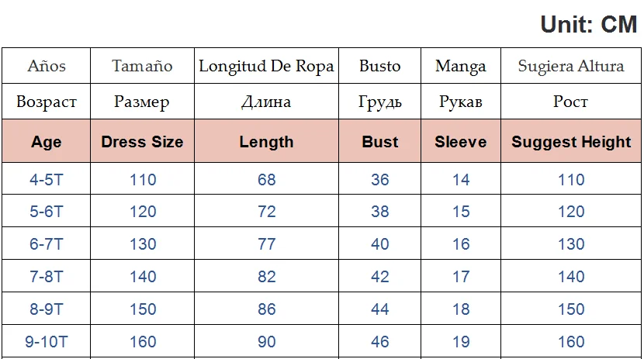The image size is (644, 359).
Task: Click the Spanish 'Sugiera Altura' cell
Action: pos(571,66)
